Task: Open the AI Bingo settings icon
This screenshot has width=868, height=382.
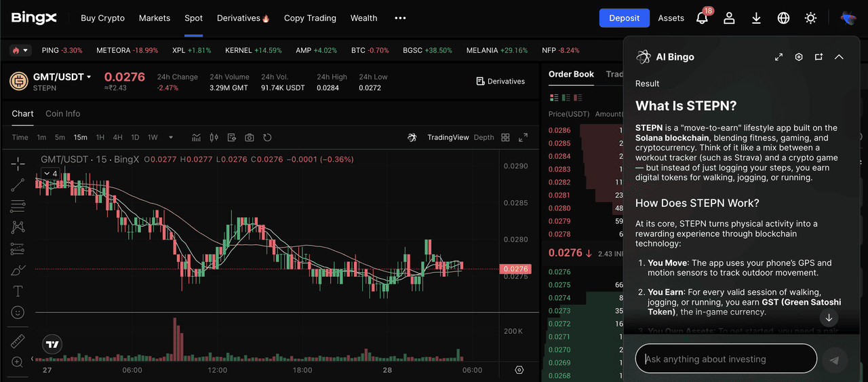Action: click(799, 57)
